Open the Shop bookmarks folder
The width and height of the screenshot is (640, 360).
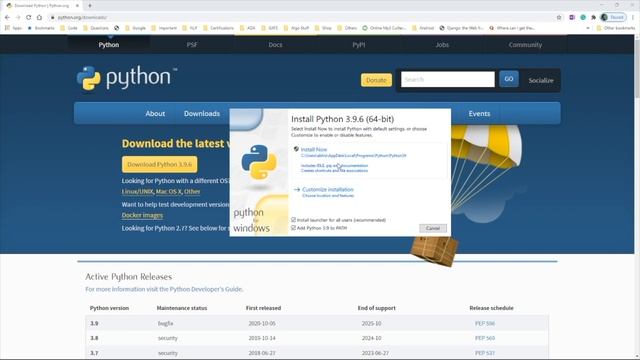323,28
